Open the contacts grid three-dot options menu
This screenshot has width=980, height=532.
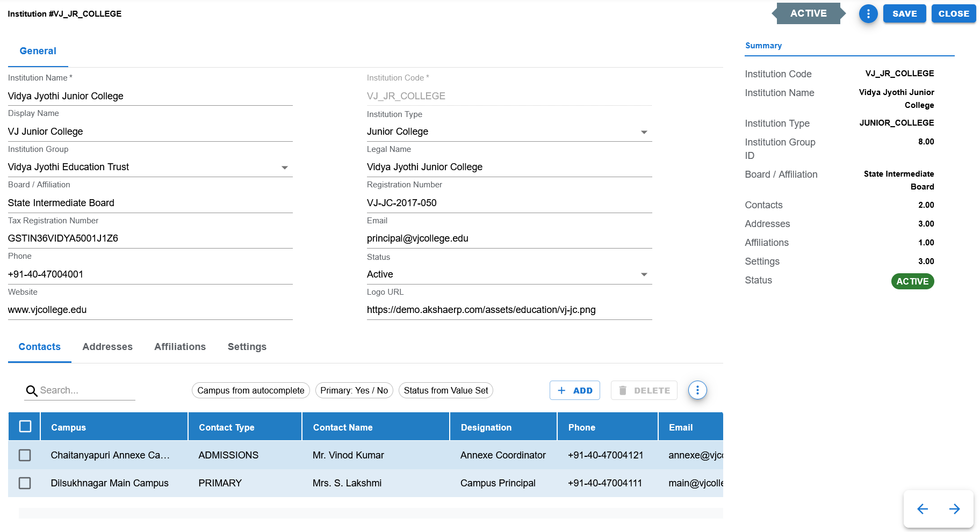697,390
